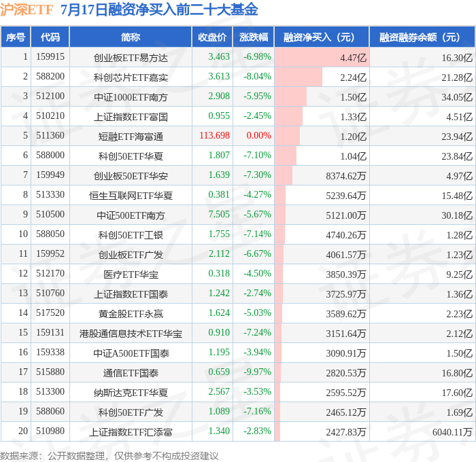Click closing price 1.195

(219, 353)
